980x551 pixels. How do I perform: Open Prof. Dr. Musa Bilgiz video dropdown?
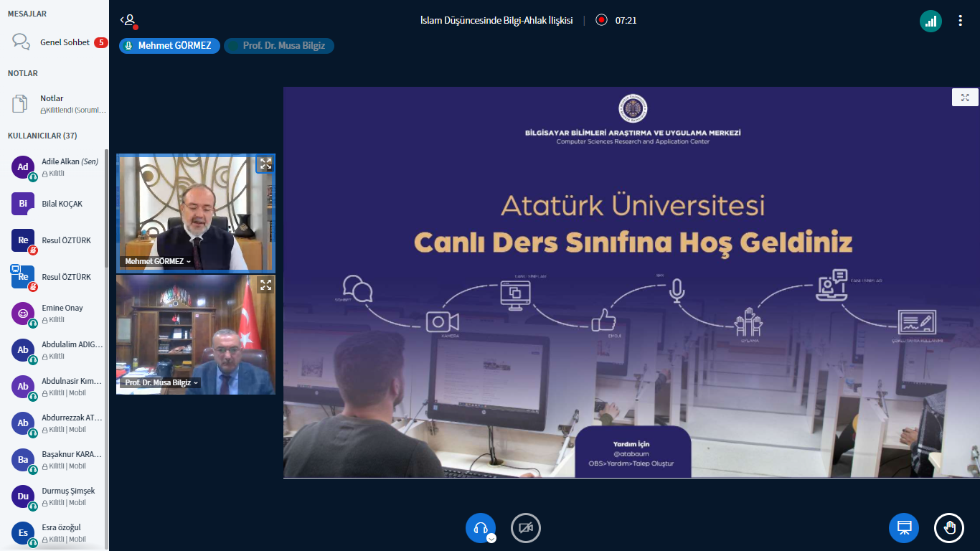[161, 383]
